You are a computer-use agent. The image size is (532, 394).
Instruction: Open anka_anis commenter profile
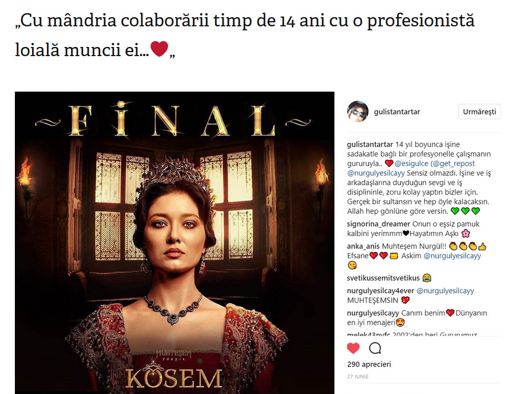coord(363,246)
